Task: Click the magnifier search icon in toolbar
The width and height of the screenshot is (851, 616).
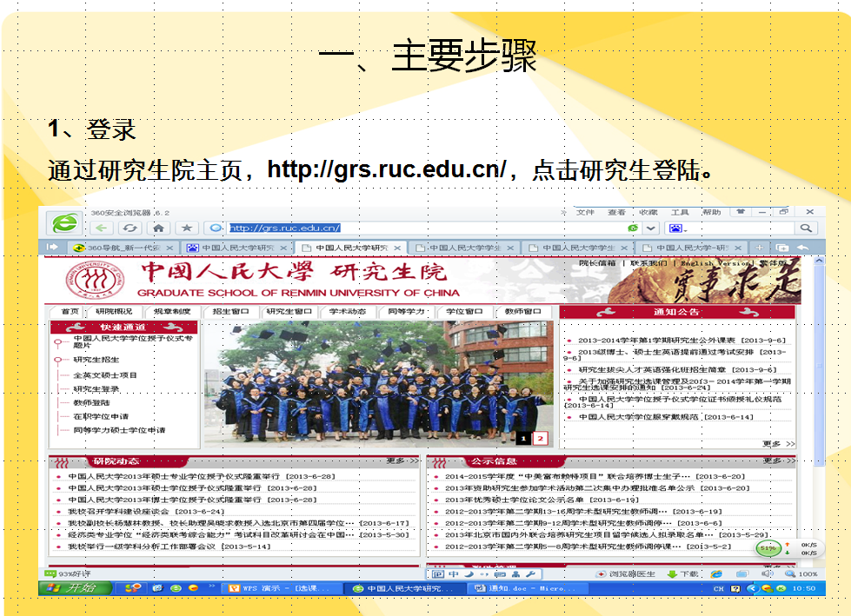Action: tap(806, 229)
